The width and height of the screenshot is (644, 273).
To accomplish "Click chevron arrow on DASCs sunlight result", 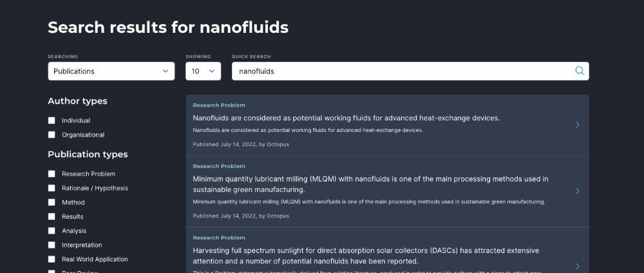I will (x=578, y=266).
